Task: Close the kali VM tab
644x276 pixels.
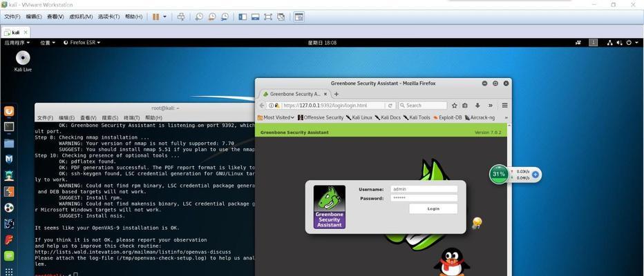Action: [26, 32]
